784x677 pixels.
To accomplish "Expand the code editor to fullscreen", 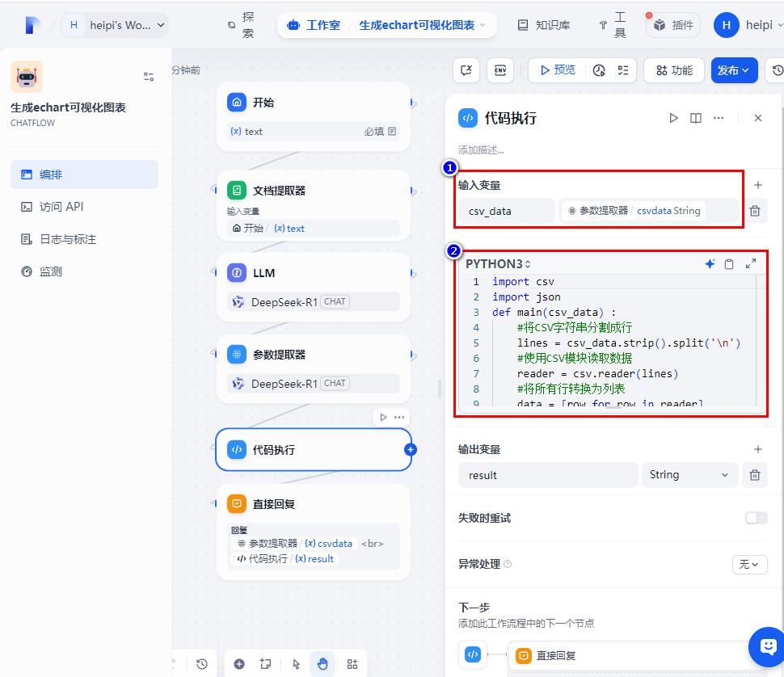I will click(x=751, y=264).
